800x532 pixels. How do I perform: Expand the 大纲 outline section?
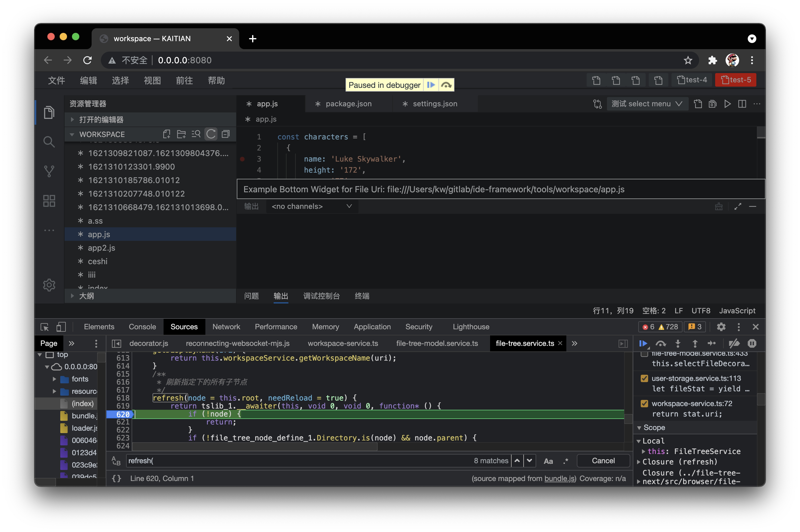(86, 296)
